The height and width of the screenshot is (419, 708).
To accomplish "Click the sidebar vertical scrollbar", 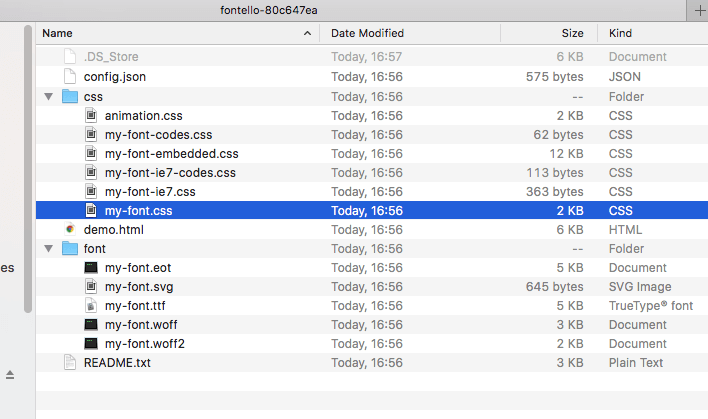I will [28, 169].
